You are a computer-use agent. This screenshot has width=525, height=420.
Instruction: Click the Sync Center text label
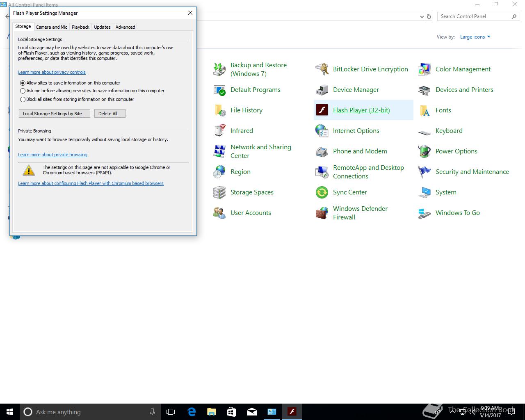pyautogui.click(x=350, y=192)
